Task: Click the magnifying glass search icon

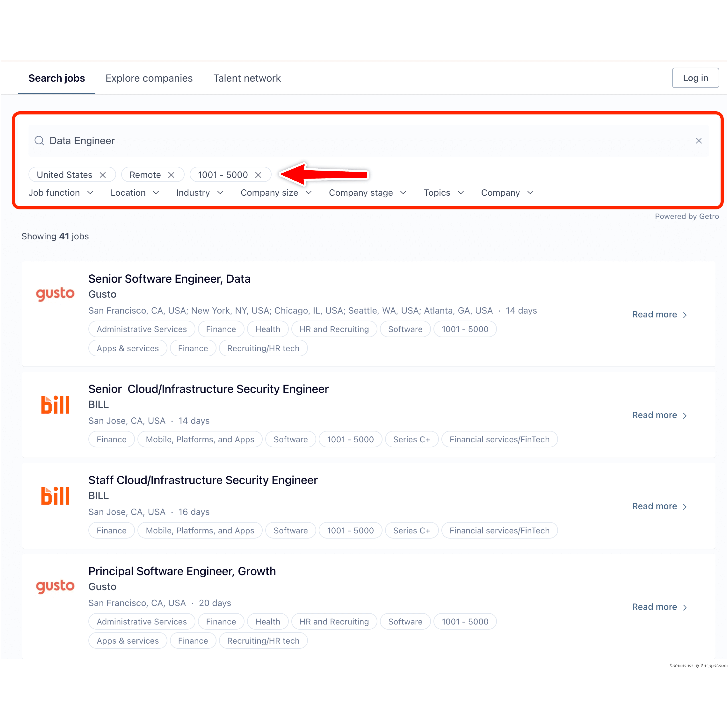Action: [x=39, y=141]
